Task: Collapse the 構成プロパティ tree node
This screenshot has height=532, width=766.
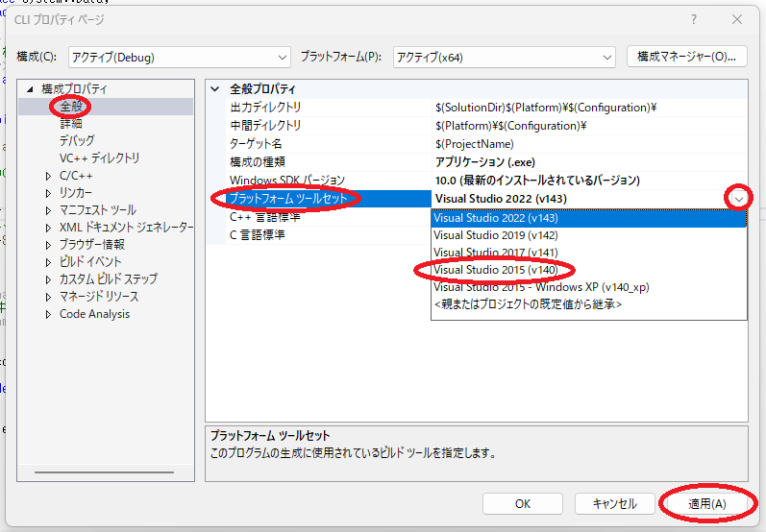Action: (32, 89)
